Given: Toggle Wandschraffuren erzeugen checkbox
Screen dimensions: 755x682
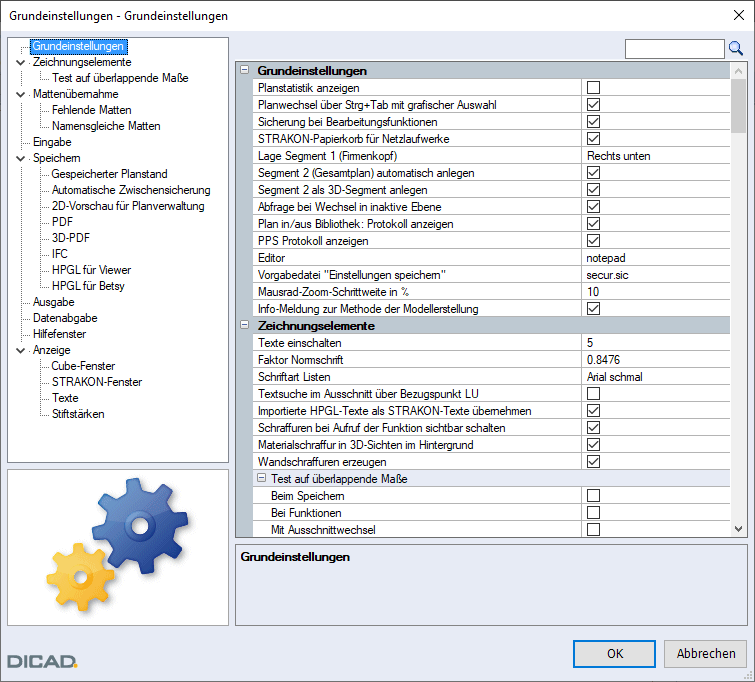Looking at the screenshot, I should [593, 461].
